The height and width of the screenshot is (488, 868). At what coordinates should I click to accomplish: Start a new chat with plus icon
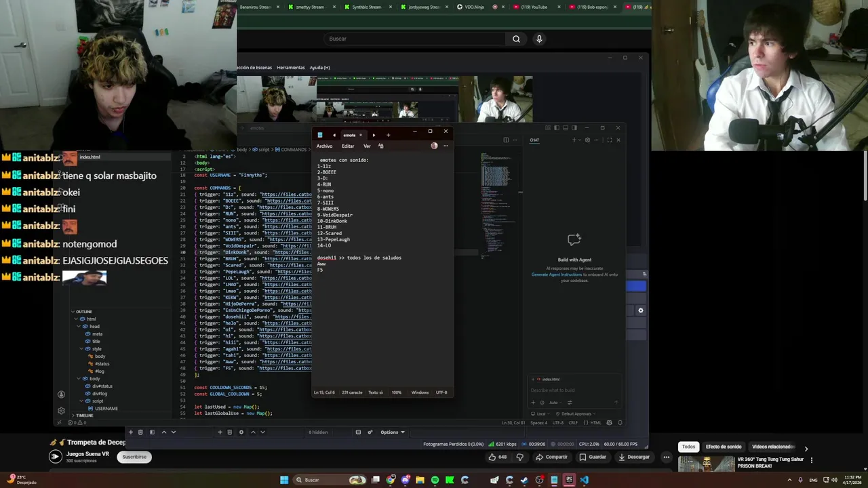pyautogui.click(x=574, y=140)
